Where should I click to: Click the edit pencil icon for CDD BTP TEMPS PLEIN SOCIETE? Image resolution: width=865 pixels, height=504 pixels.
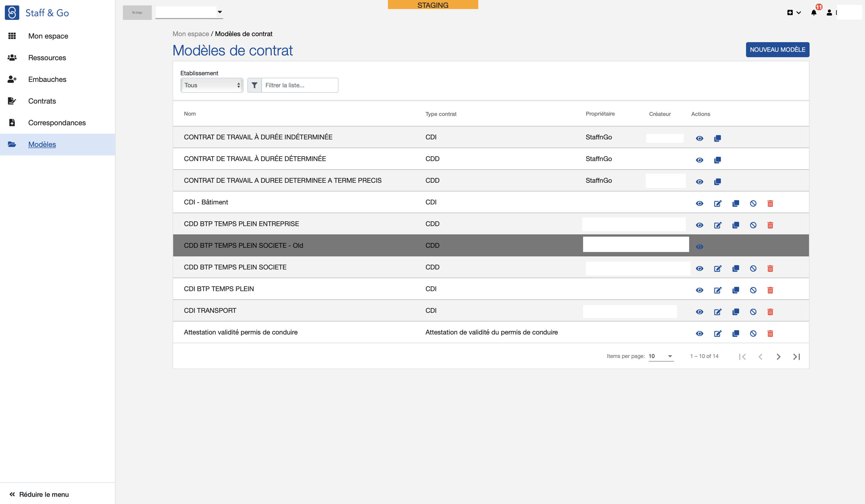pyautogui.click(x=718, y=268)
